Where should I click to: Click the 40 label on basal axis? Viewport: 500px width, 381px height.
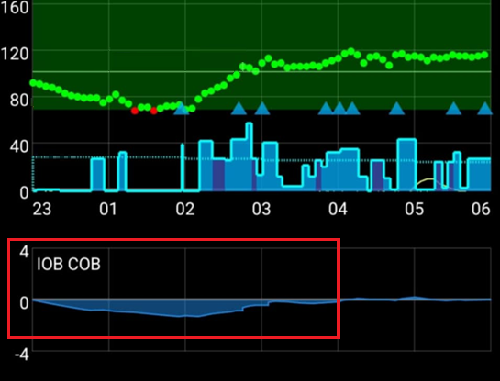tap(19, 146)
